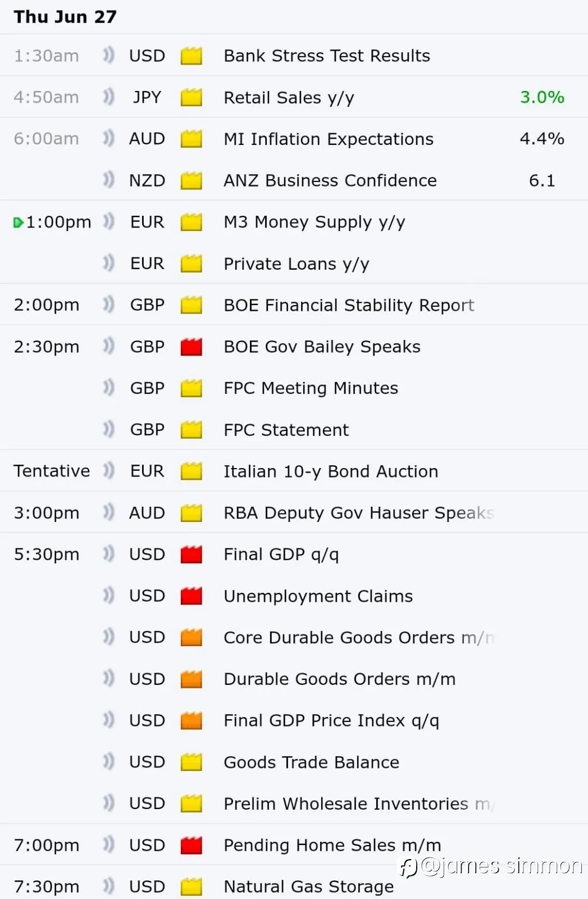Click the orange impact icon for Final GDP Price Index

pos(191,720)
